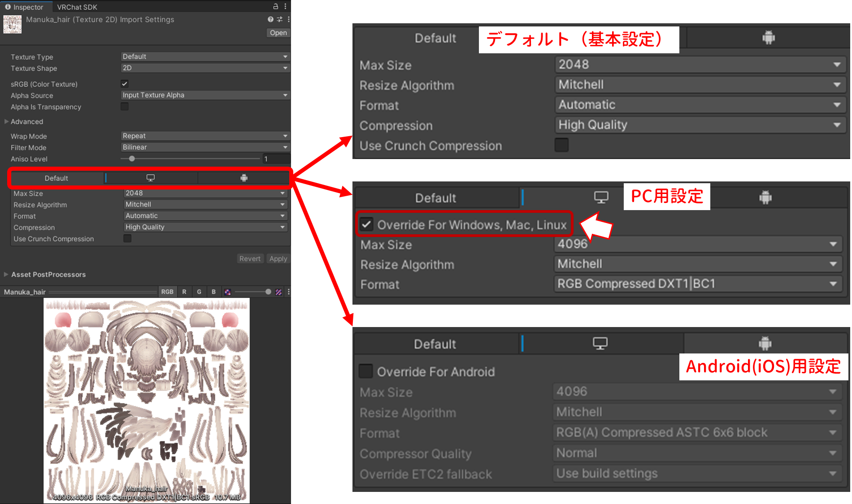
Task: Click the Apply button
Action: 278,258
